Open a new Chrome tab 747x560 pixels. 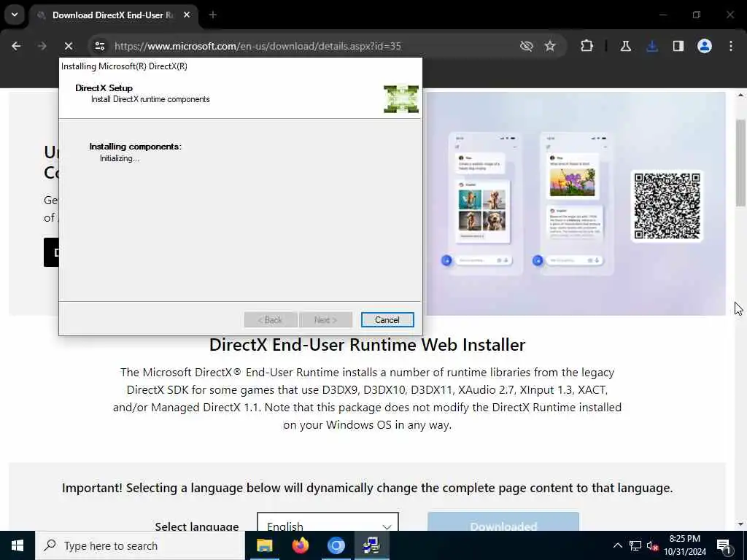click(213, 15)
